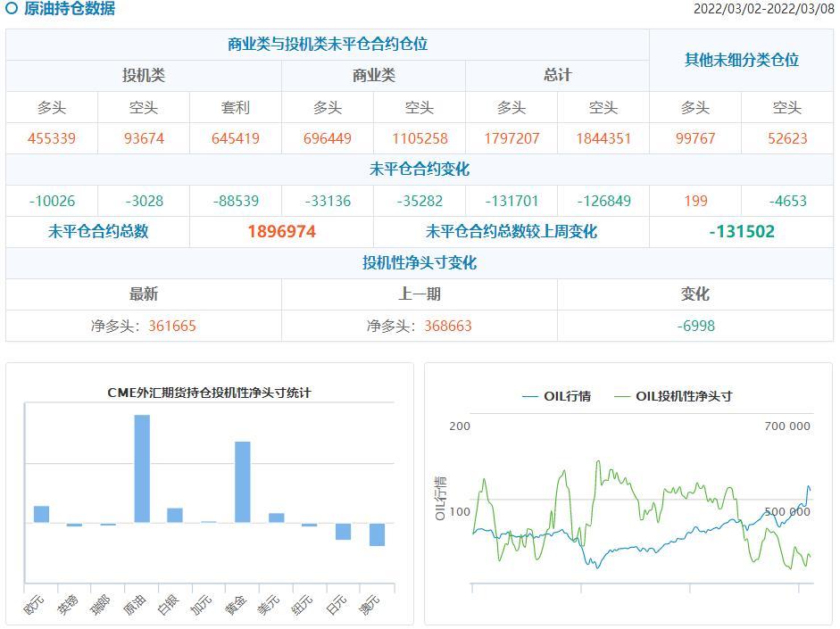Click the 黄金 bar in the CME chart
This screenshot has width=840, height=629.
[x=242, y=482]
